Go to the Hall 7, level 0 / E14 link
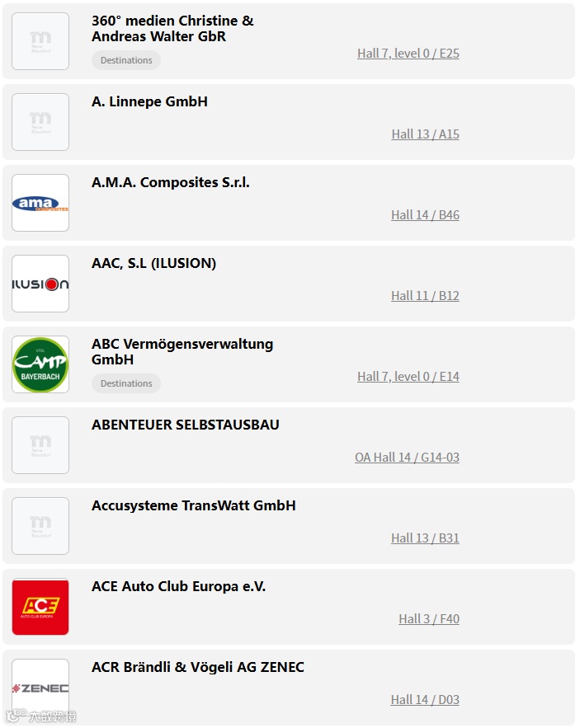This screenshot has width=580, height=728. pos(408,377)
